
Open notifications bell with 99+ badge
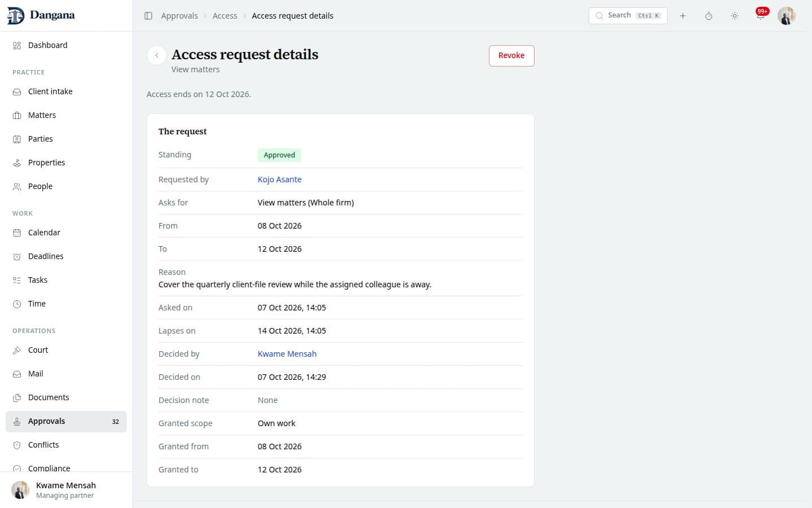click(x=761, y=16)
